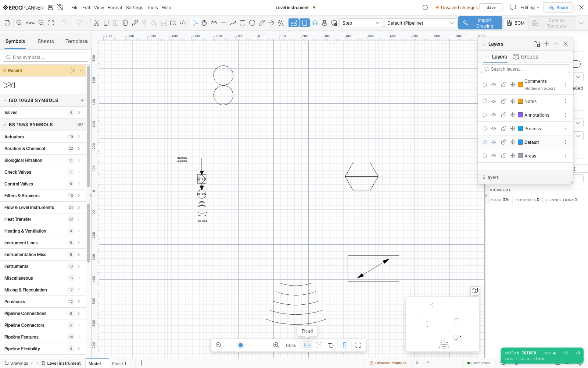Click the zoom-in magnifier in the top toolbar
This screenshot has height=368, width=588.
(42, 23)
